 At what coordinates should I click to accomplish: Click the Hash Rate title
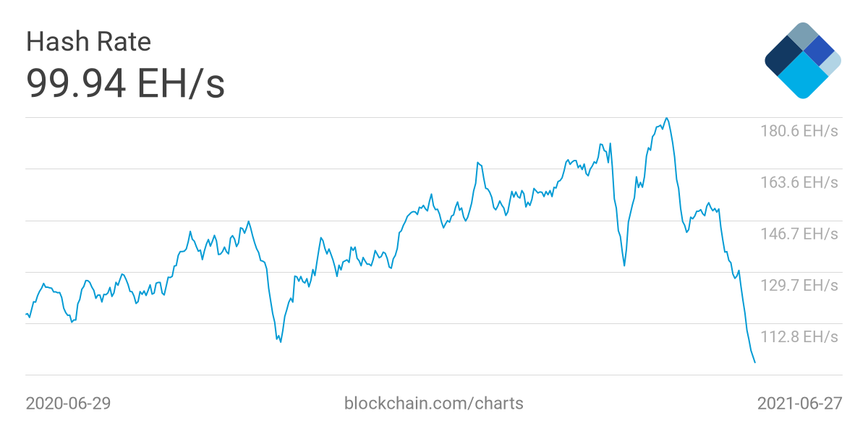88,42
